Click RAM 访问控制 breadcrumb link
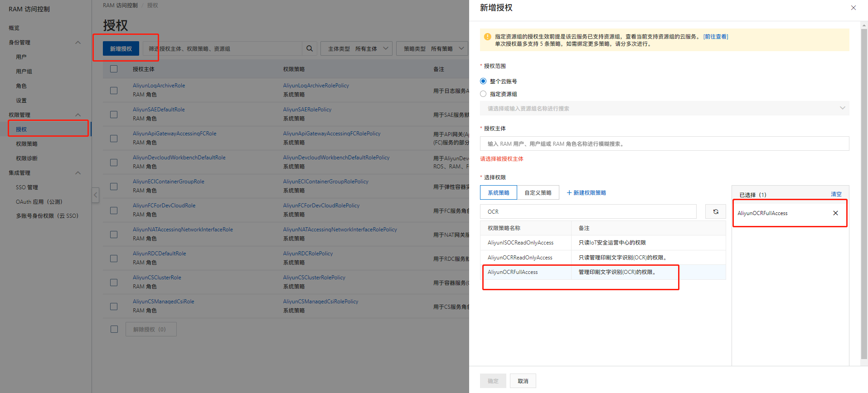The height and width of the screenshot is (393, 868). [120, 5]
